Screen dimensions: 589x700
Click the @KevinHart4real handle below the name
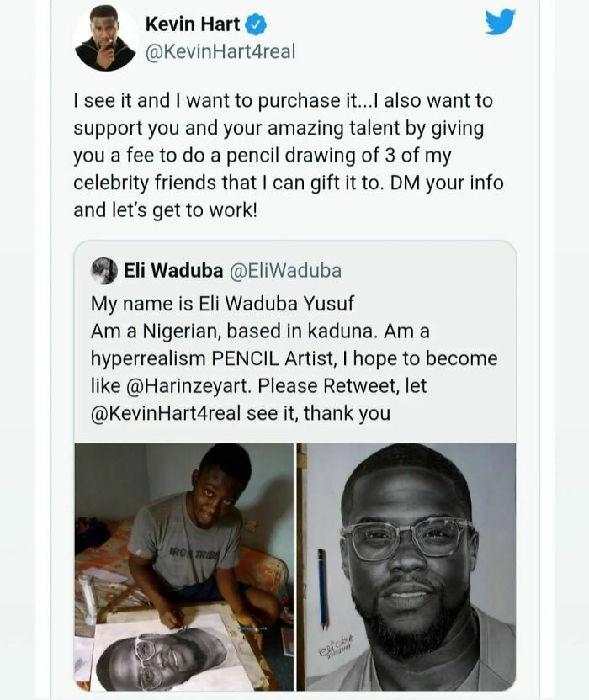point(220,52)
